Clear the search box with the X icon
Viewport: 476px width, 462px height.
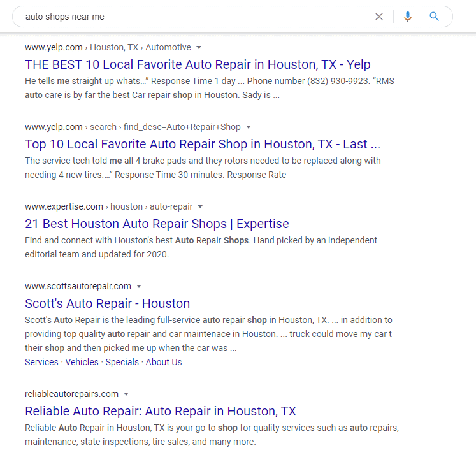pyautogui.click(x=379, y=17)
